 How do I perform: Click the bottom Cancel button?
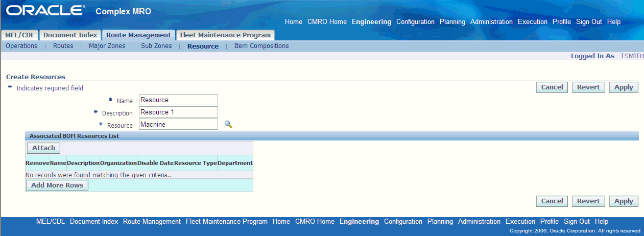click(552, 201)
